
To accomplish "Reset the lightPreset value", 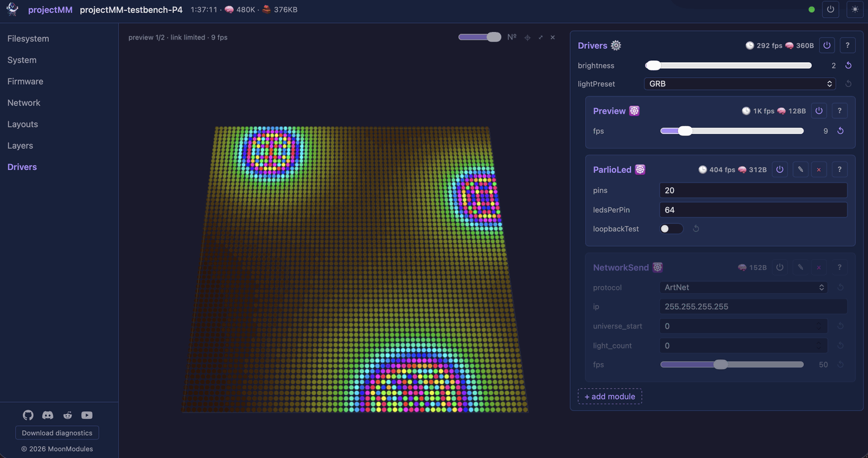I will (x=848, y=83).
